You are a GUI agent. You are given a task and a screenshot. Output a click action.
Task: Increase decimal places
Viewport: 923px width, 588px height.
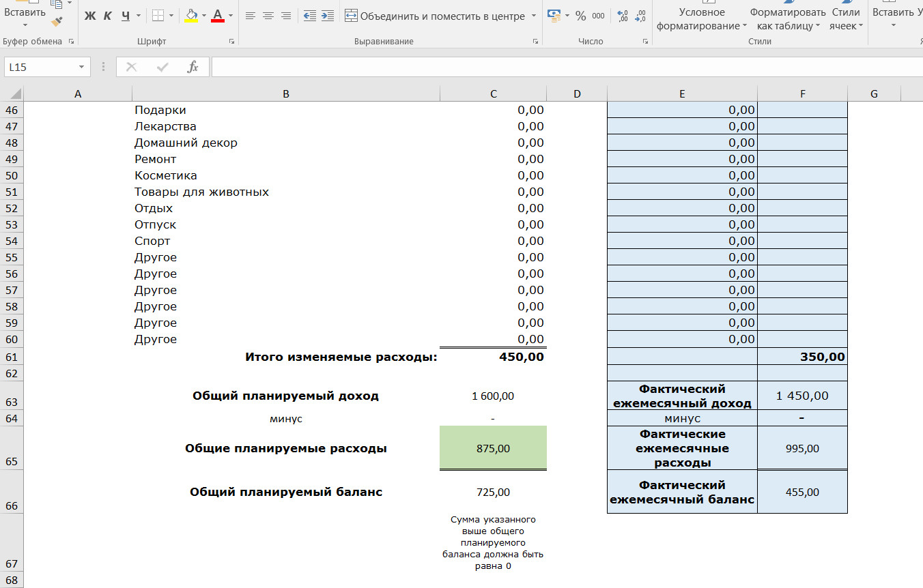click(622, 16)
